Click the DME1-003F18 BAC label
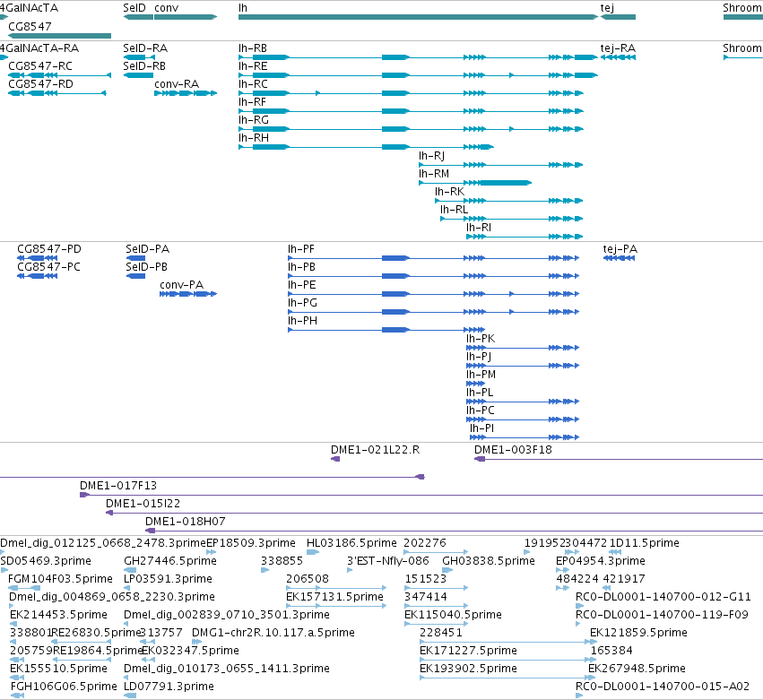 tap(514, 450)
